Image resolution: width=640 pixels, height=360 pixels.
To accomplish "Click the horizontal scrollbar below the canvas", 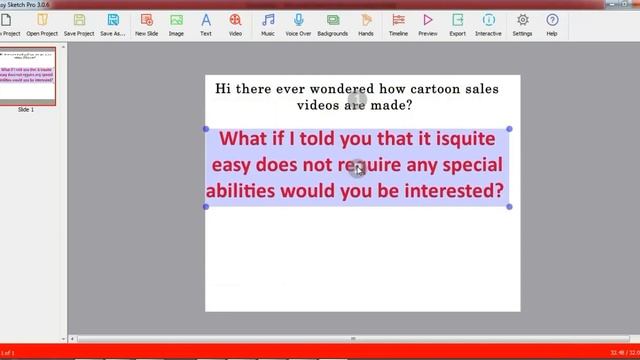I will (x=353, y=339).
